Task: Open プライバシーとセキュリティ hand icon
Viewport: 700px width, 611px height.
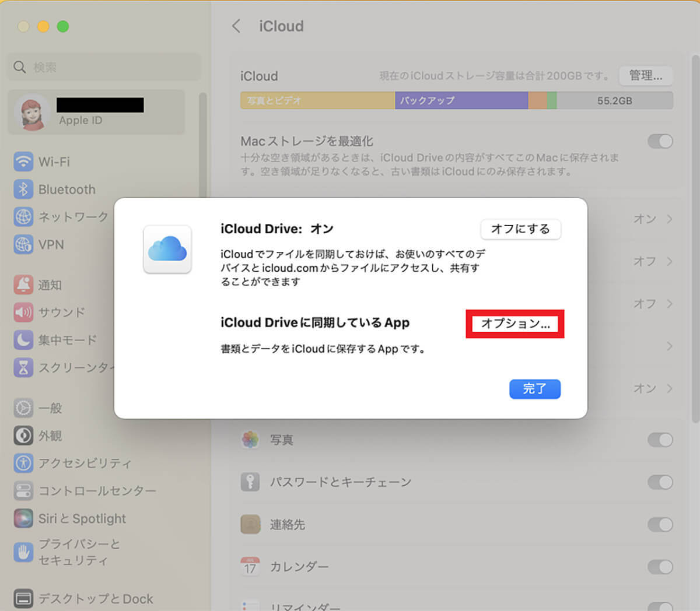Action: 23,552
